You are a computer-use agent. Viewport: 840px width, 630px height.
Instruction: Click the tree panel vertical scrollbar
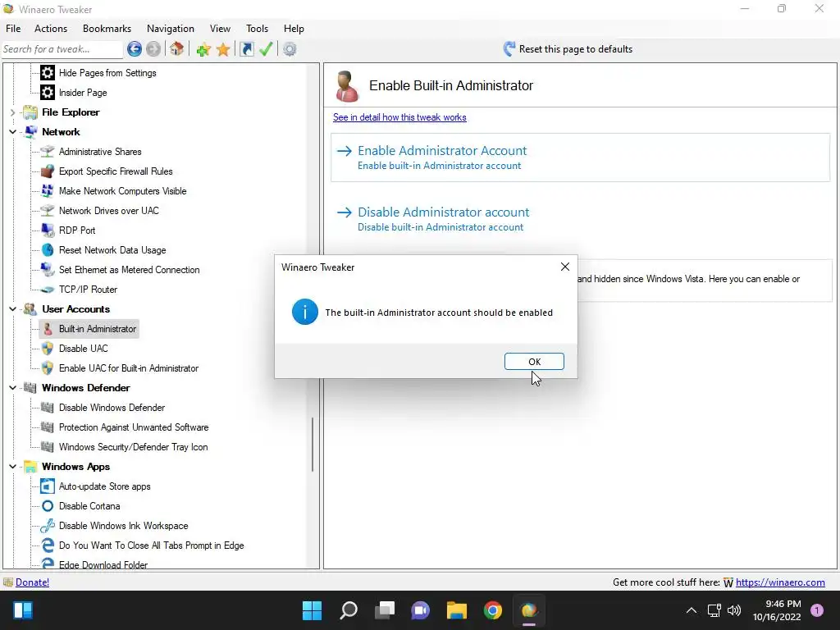tap(313, 445)
